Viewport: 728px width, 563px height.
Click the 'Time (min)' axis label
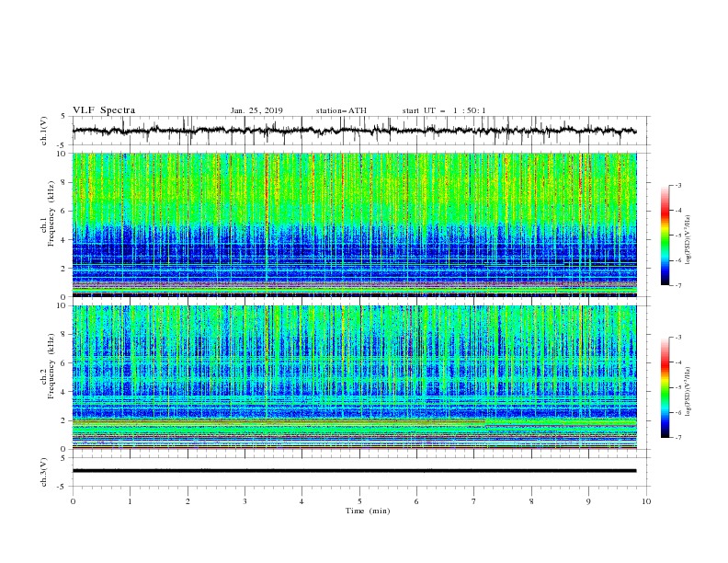coord(368,511)
